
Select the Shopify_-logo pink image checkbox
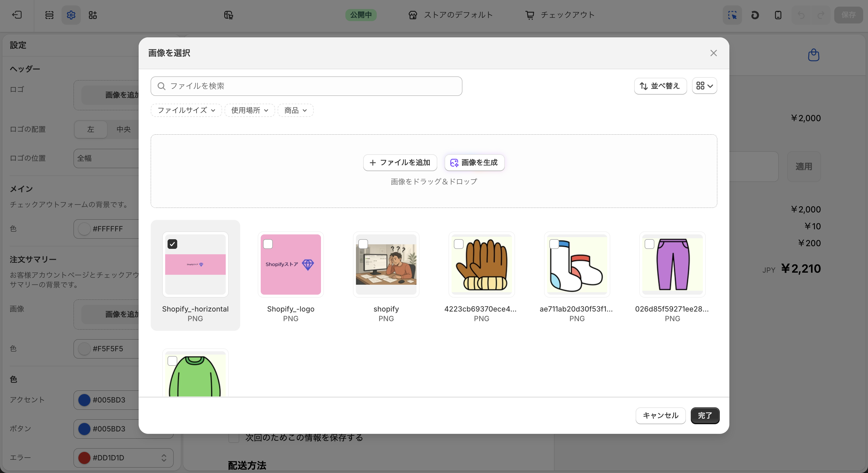[268, 244]
